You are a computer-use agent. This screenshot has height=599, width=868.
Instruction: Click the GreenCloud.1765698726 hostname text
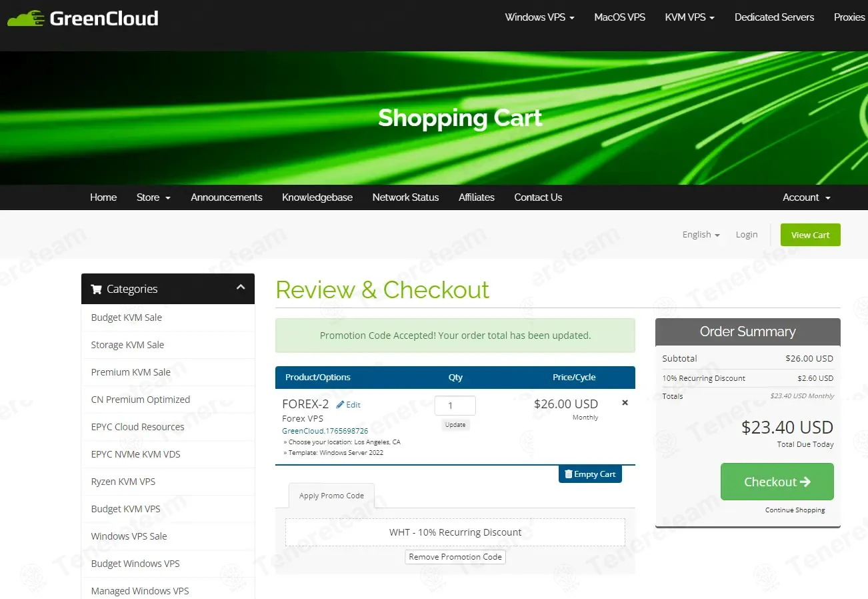click(x=325, y=431)
